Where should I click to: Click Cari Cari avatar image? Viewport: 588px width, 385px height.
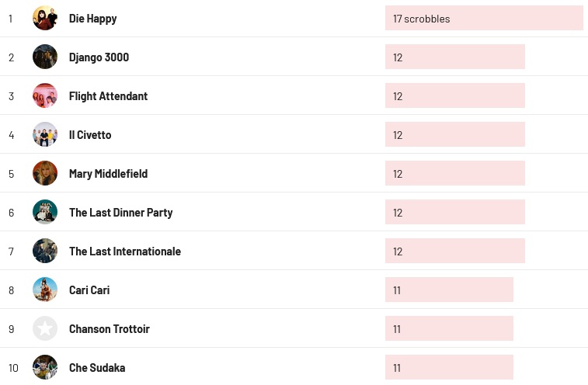tap(45, 290)
